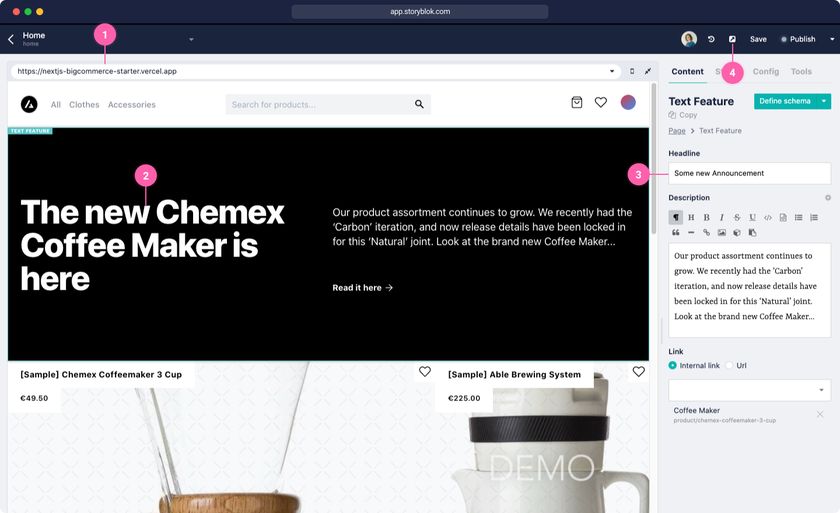Open the Define schema dropdown arrow
This screenshot has height=513, width=840.
coord(824,101)
